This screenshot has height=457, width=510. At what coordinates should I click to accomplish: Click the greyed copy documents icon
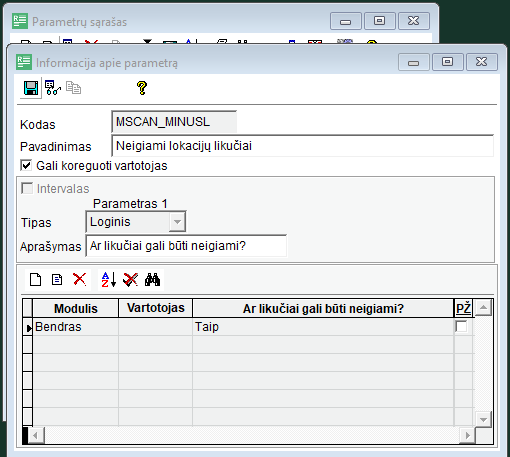pyautogui.click(x=73, y=88)
